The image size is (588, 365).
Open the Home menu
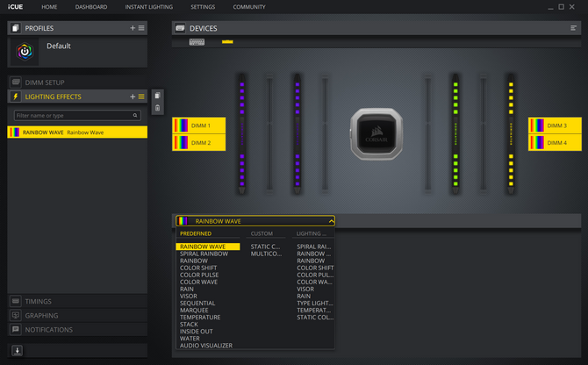coord(49,7)
